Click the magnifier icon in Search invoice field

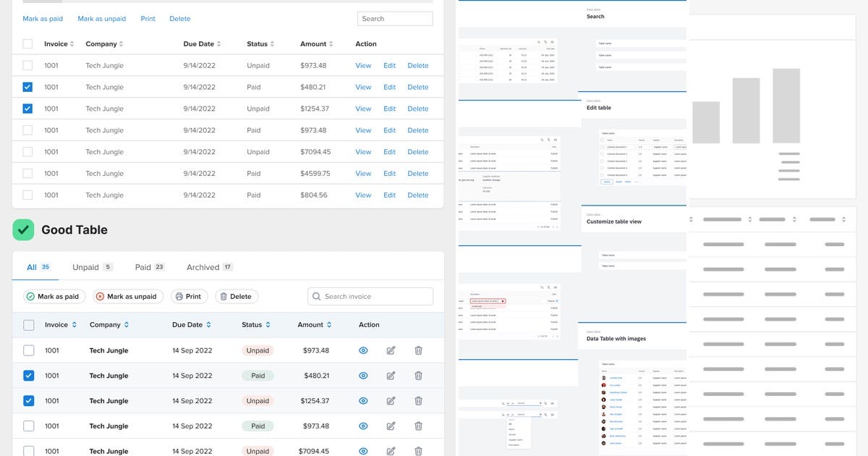coord(316,296)
